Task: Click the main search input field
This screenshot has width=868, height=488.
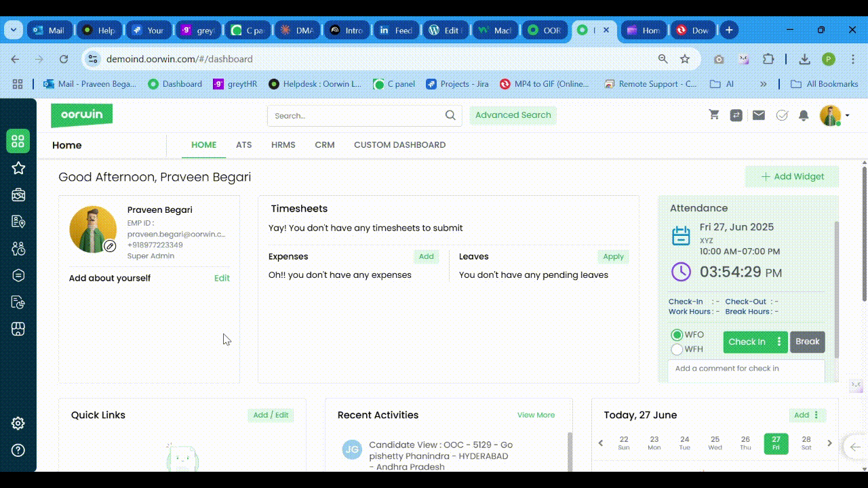Action: pos(355,116)
